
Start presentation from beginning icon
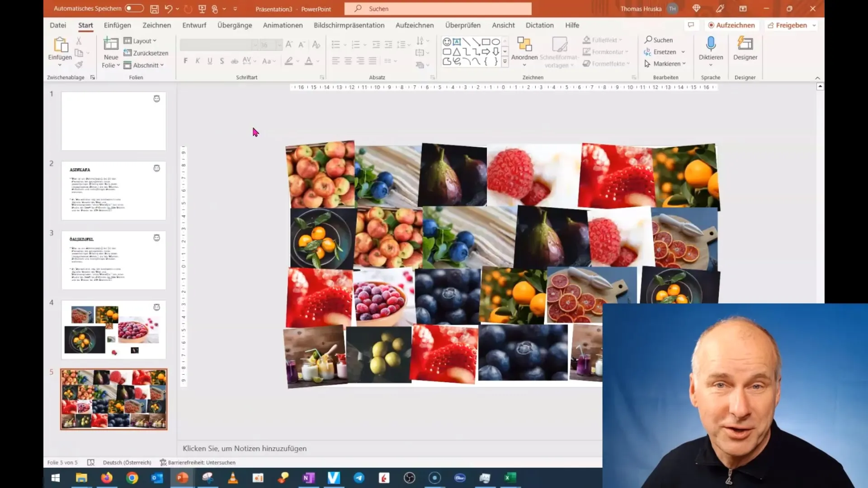202,9
